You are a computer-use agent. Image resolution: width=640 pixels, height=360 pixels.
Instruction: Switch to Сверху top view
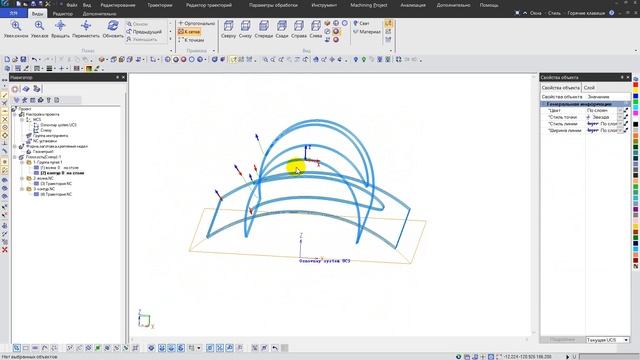point(229,29)
